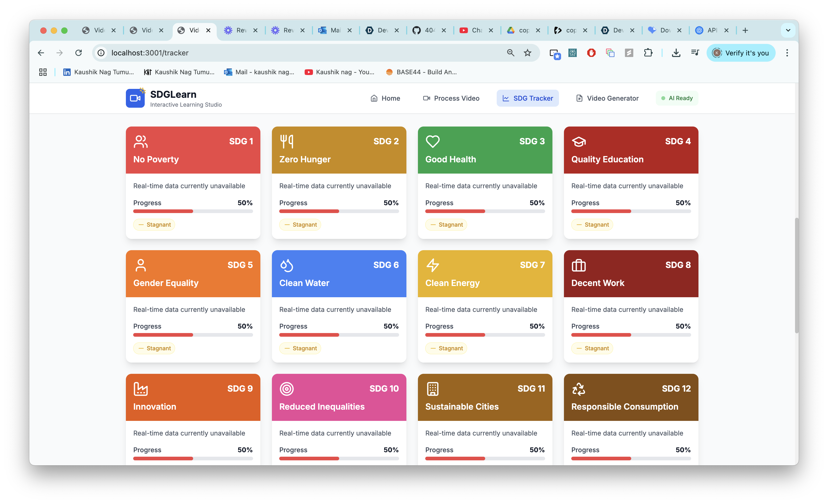This screenshot has width=828, height=504.
Task: Expand the tab search dropdown chevron
Action: click(x=788, y=30)
